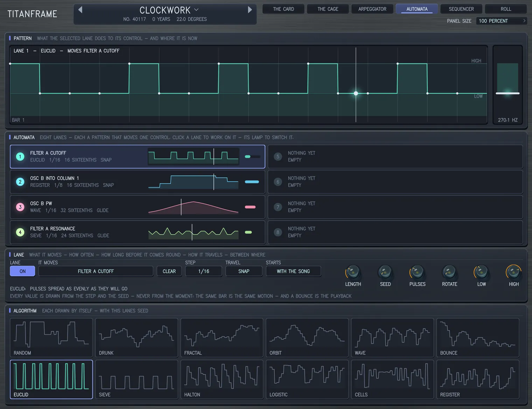Switch on empty lane 6 lamp
The height and width of the screenshot is (409, 532).
point(278,182)
